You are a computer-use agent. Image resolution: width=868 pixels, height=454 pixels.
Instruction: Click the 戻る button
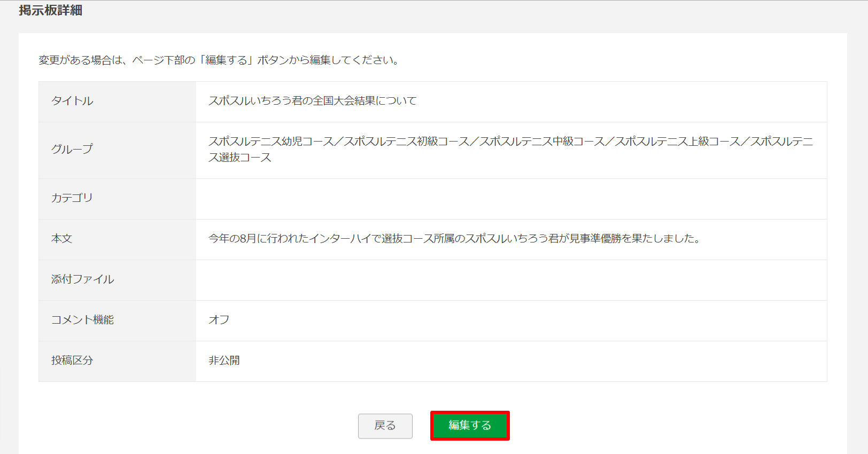click(385, 426)
